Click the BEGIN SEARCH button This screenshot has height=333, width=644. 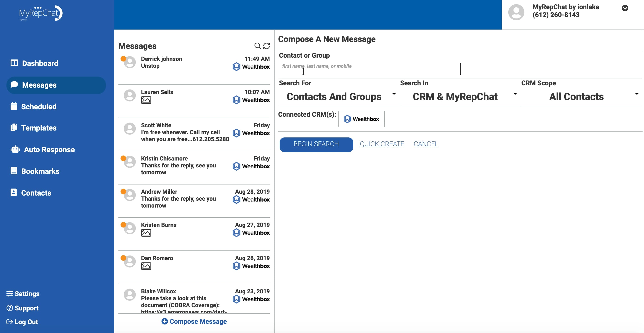(x=316, y=144)
